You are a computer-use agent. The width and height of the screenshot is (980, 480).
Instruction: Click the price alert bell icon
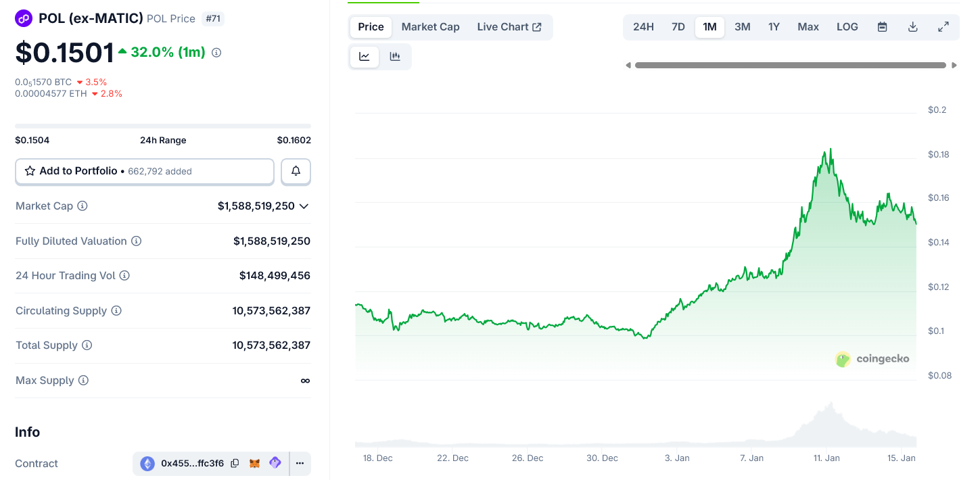point(296,172)
